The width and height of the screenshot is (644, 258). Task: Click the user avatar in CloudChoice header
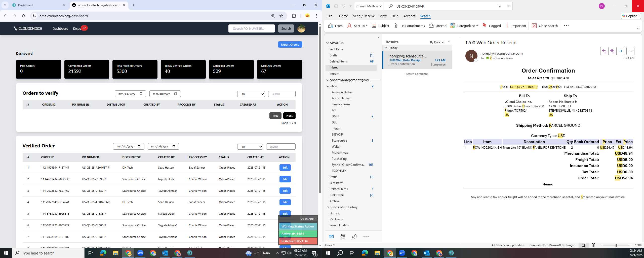tap(301, 28)
